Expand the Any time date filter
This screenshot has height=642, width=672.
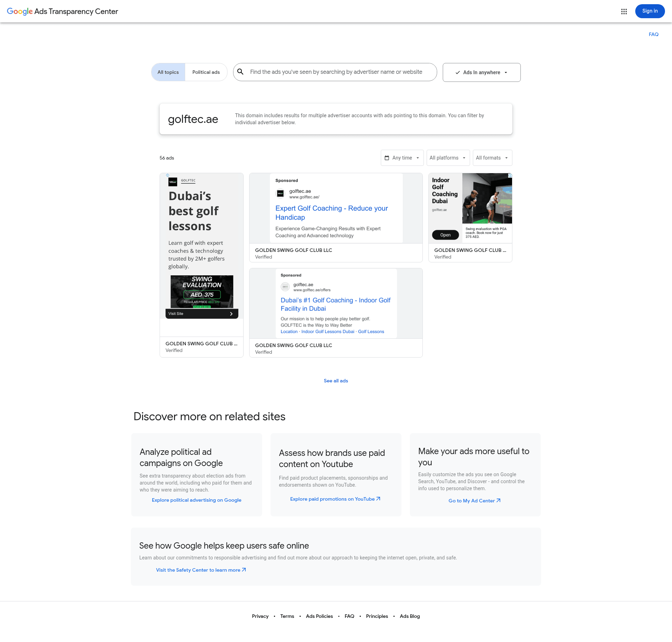[402, 158]
